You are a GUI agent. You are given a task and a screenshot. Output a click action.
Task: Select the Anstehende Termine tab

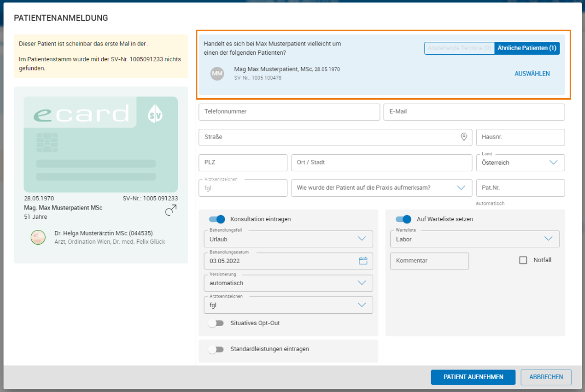pyautogui.click(x=459, y=48)
